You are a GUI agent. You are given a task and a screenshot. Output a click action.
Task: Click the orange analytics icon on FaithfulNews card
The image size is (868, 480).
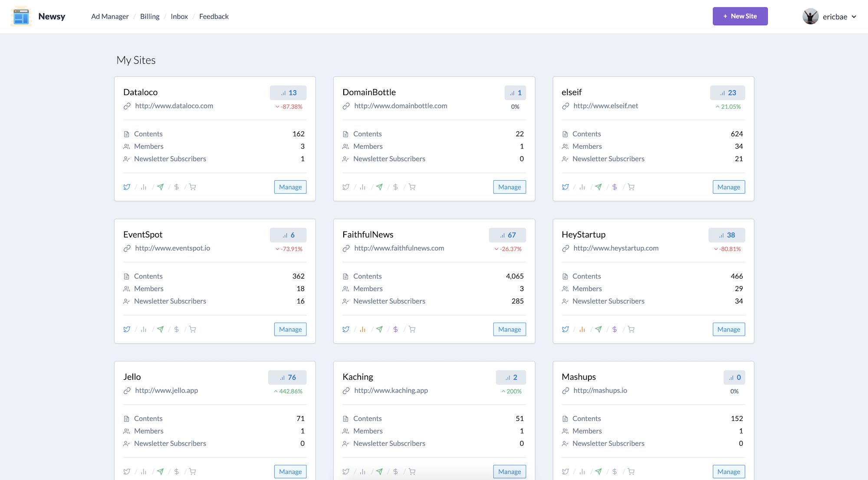tap(363, 329)
